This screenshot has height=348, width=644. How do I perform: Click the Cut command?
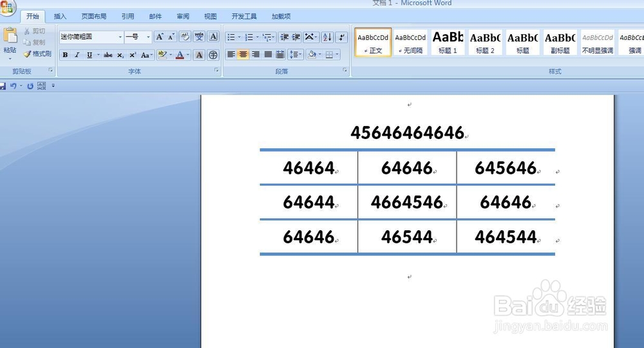pos(35,31)
